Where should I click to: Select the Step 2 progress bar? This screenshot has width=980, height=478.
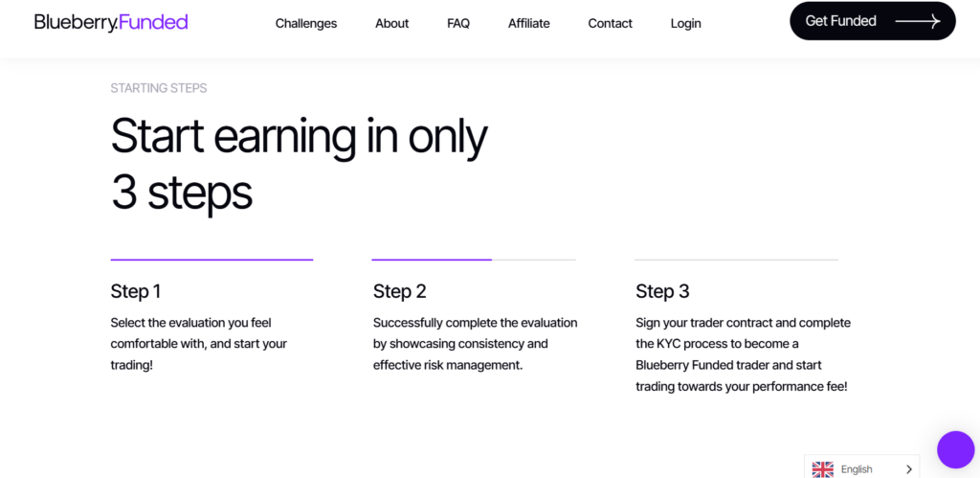tap(474, 259)
